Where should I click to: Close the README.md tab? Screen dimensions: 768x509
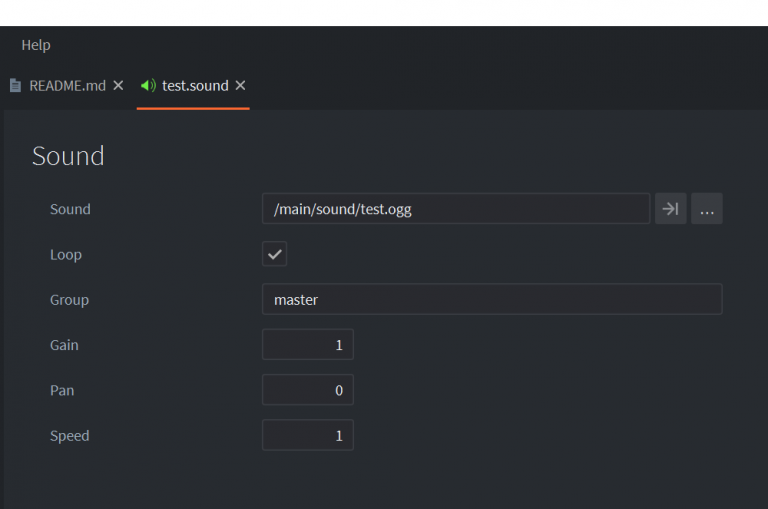click(118, 86)
